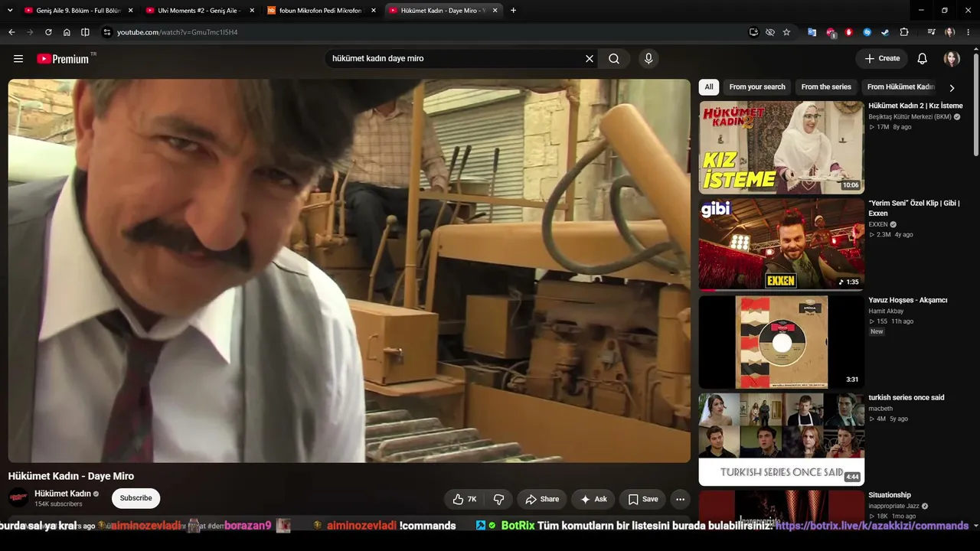Open the Steam extension icon
Image resolution: width=980 pixels, height=551 pixels.
point(886,32)
